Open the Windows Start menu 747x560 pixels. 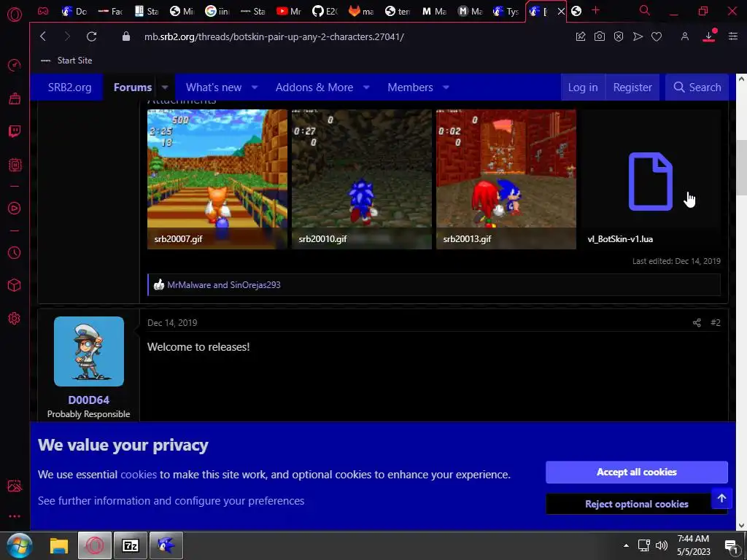(20, 545)
